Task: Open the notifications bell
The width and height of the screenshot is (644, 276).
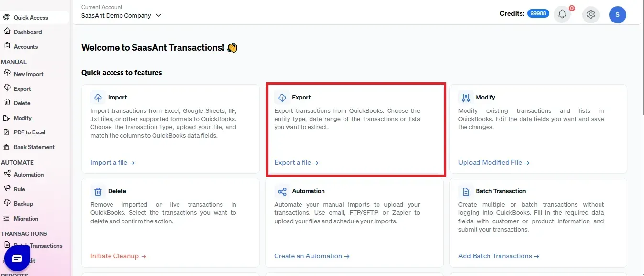Action: 562,14
